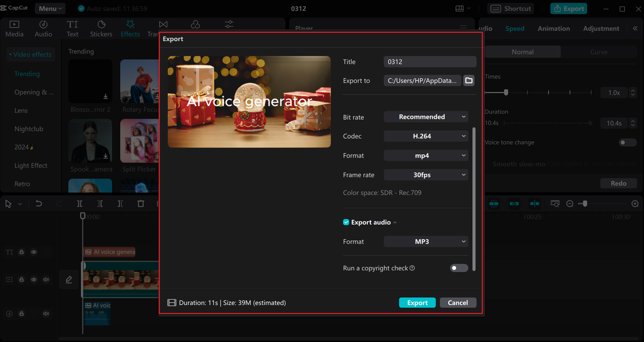Viewport: 644px width, 342px height.
Task: Click the cyan Export button in dialog
Action: tap(418, 303)
